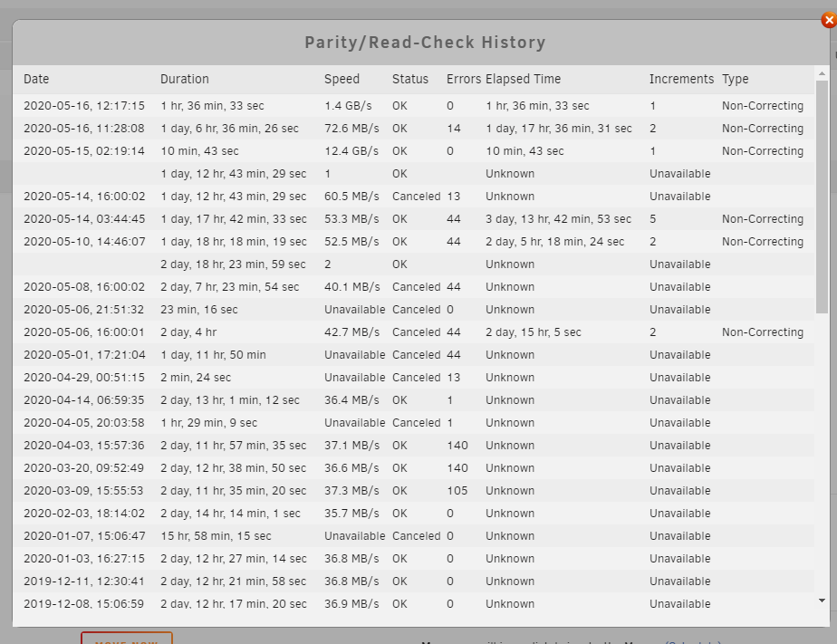Select the date 2020-05-15, 02:19:14
Screen dimensions: 837x644
(84, 151)
